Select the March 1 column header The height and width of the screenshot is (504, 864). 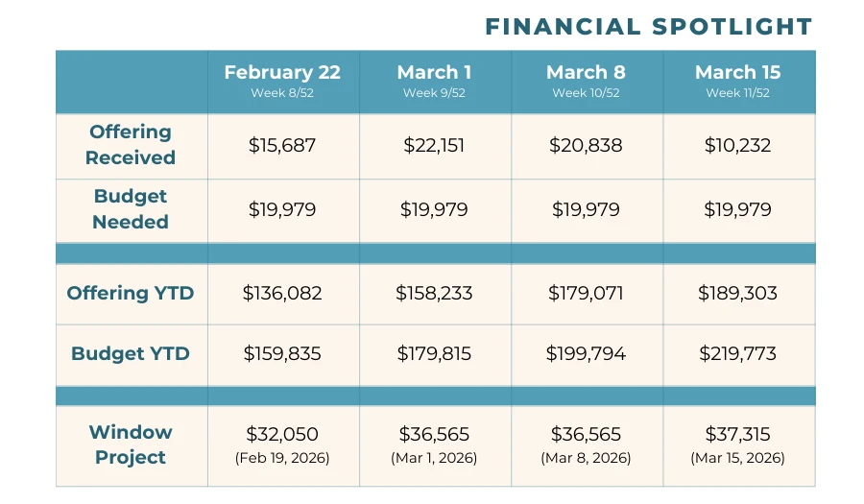pyautogui.click(x=434, y=73)
